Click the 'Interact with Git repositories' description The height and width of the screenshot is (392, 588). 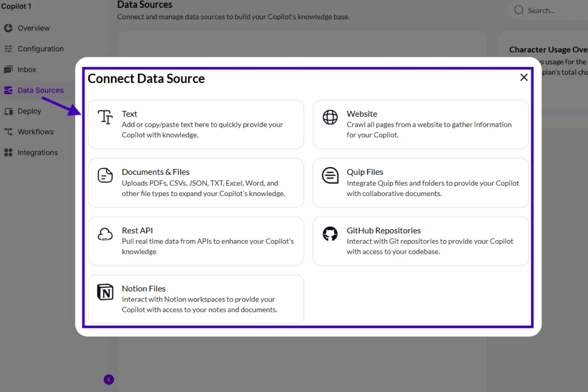tap(430, 246)
